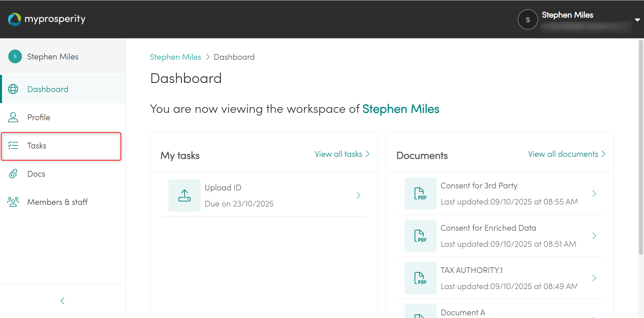Open Upload ID task via its chevron
The width and height of the screenshot is (644, 318).
tap(359, 195)
